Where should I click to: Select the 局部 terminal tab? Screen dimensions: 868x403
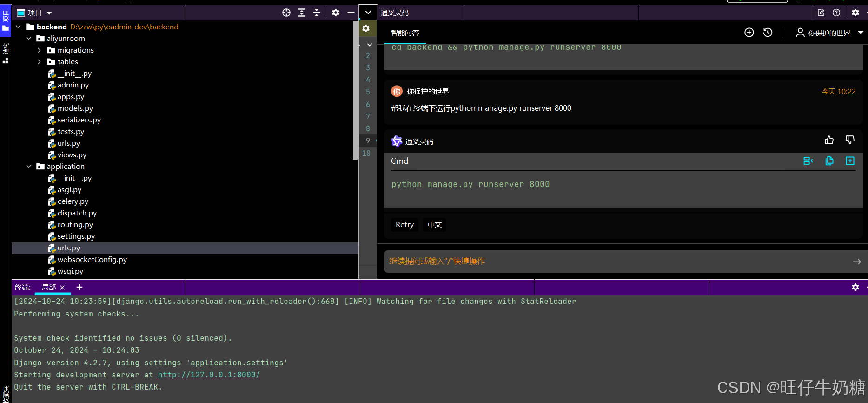point(48,288)
